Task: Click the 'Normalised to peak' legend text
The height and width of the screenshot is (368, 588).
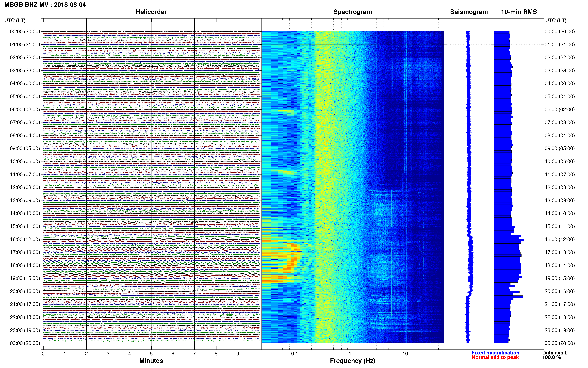Action: 495,357
